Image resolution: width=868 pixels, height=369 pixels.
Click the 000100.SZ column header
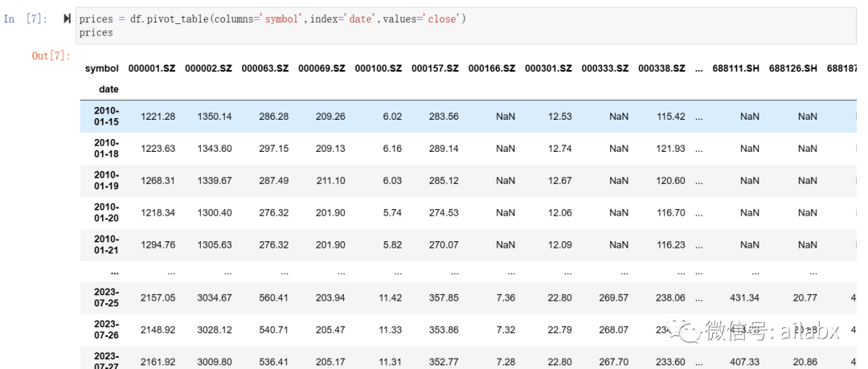click(x=378, y=68)
